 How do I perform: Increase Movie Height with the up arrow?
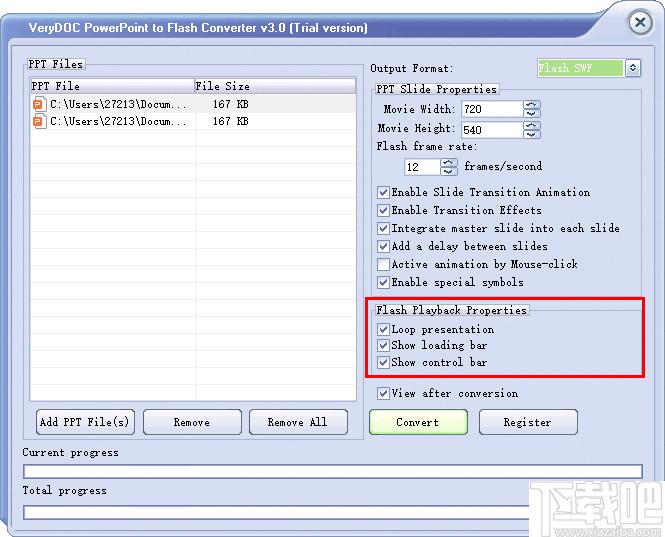pyautogui.click(x=531, y=125)
